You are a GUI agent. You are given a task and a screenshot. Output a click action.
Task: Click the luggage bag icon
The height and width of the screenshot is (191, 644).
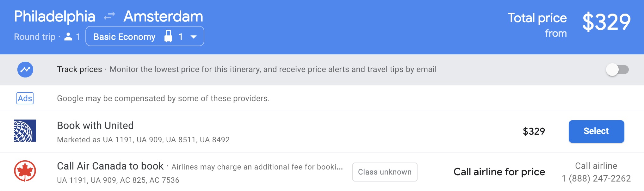click(168, 36)
